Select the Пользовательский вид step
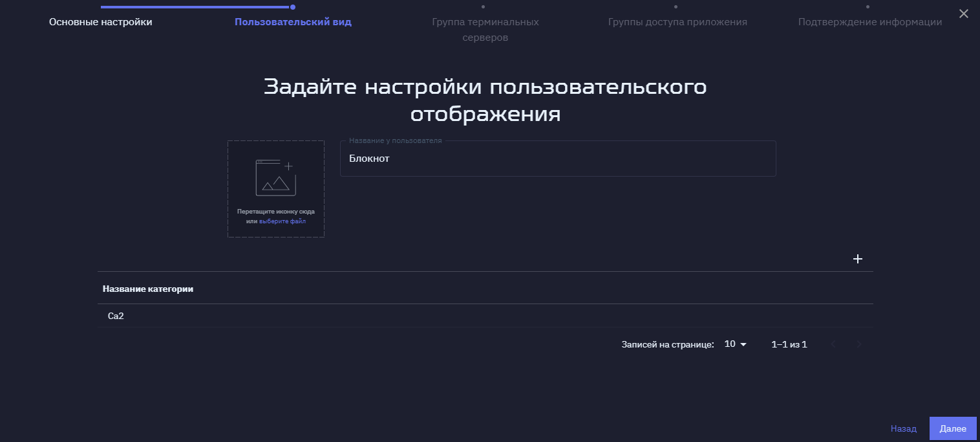 tap(293, 22)
